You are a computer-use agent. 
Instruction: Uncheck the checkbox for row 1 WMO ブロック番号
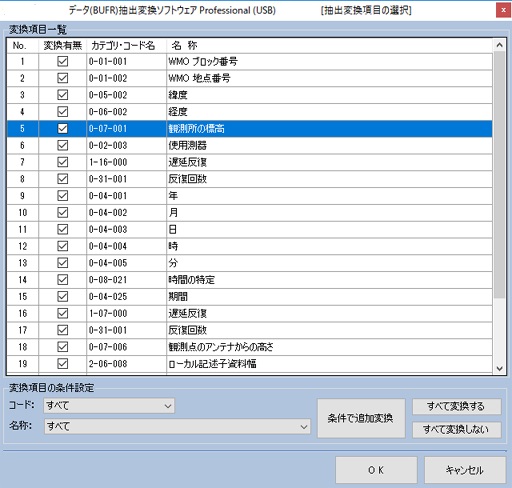pos(63,61)
